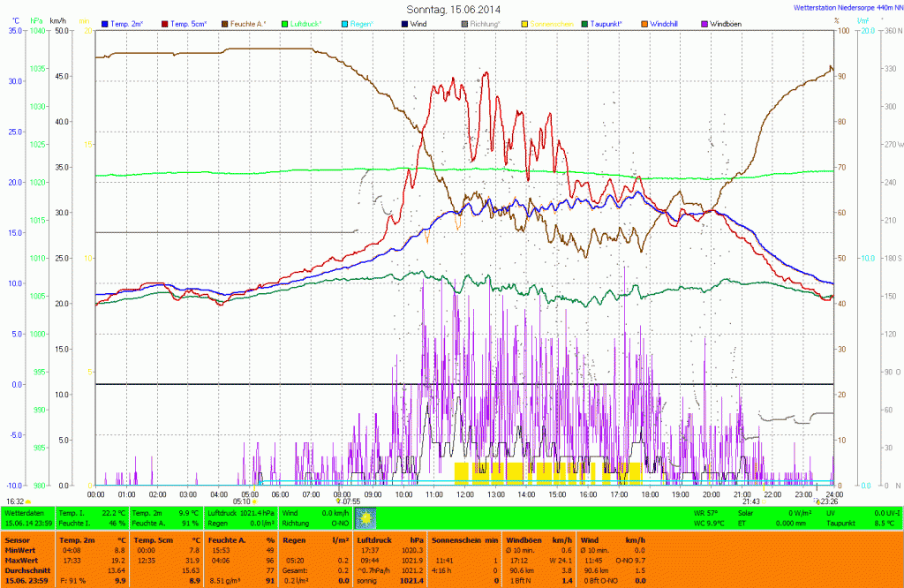Click the brown Feuchte A. legend marker

pyautogui.click(x=226, y=24)
